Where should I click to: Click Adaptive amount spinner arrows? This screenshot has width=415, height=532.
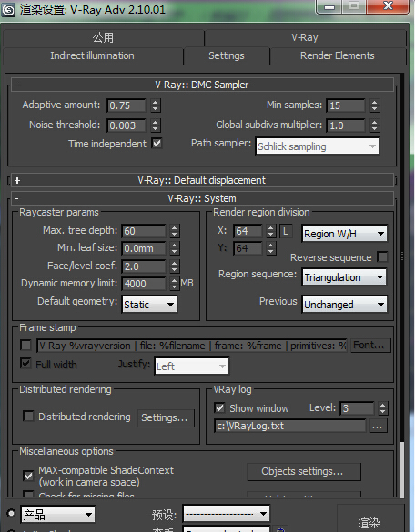(x=156, y=105)
